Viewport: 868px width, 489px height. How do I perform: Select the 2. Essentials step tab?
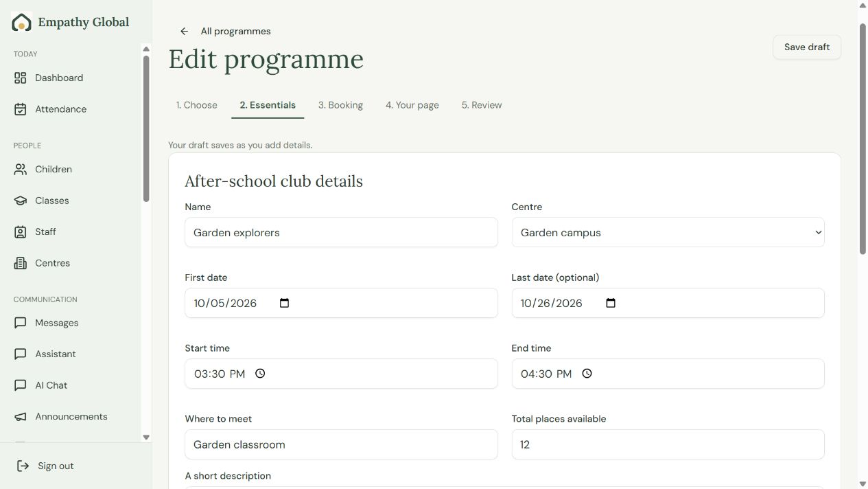[x=268, y=105]
